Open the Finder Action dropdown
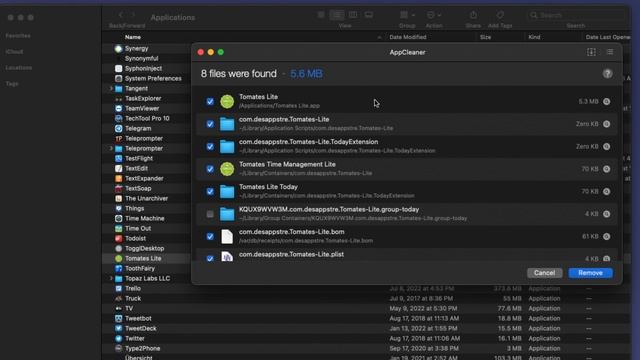The image size is (640, 360). (433, 15)
